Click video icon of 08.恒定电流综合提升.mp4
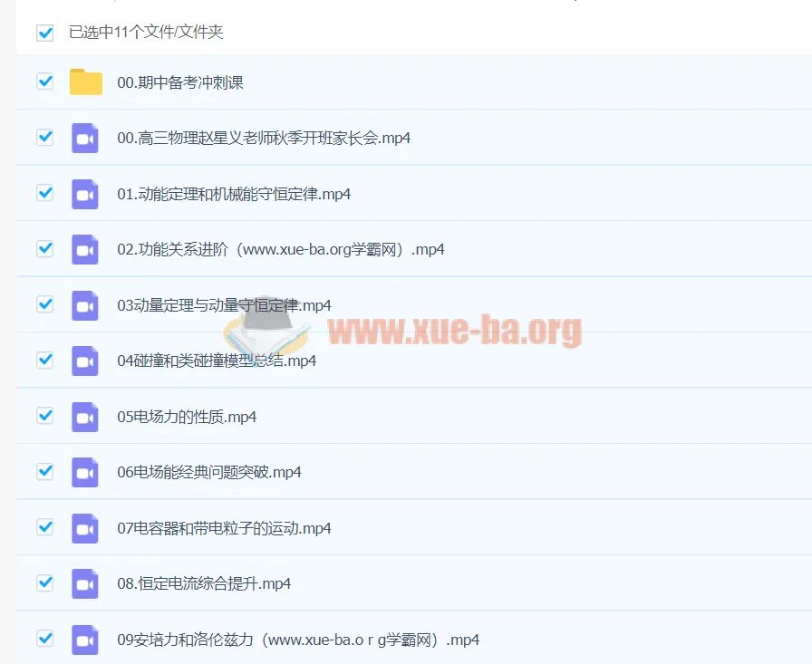The image size is (812, 664). tap(85, 583)
